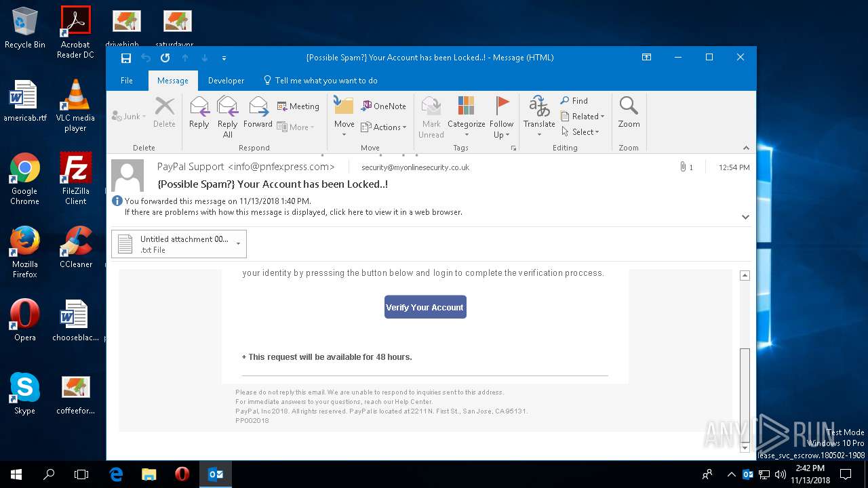868x488 pixels.
Task: Open the Related dropdown
Action: point(583,117)
